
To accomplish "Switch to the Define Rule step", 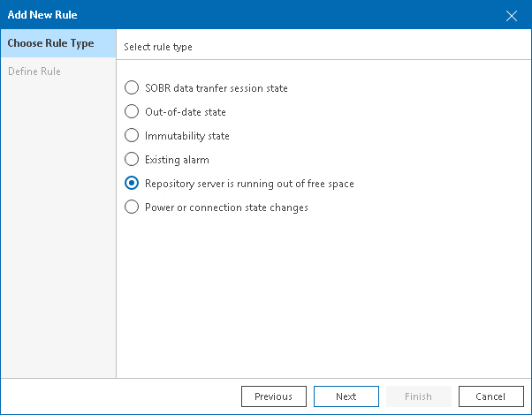I will click(34, 72).
